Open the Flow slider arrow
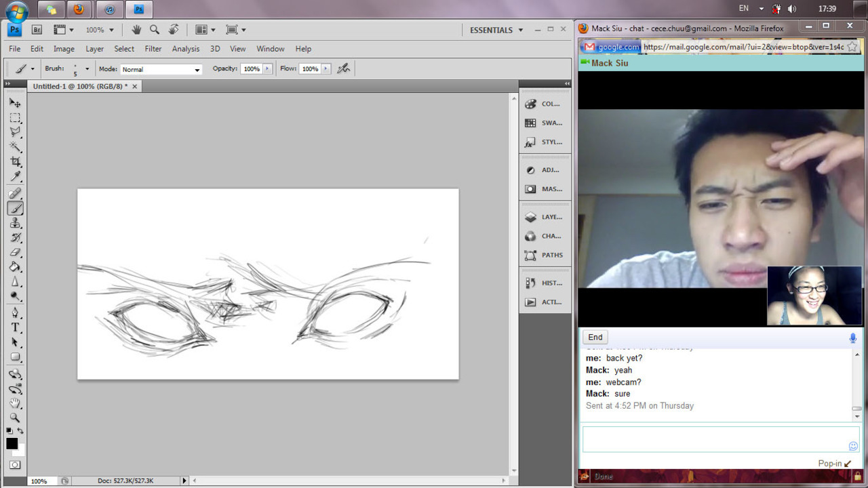The image size is (868, 488). click(326, 68)
